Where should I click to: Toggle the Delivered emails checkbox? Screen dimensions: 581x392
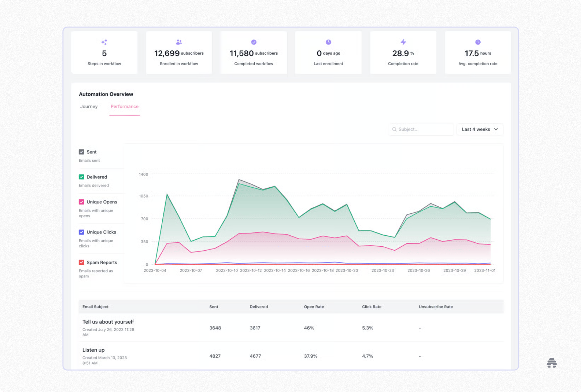[81, 177]
